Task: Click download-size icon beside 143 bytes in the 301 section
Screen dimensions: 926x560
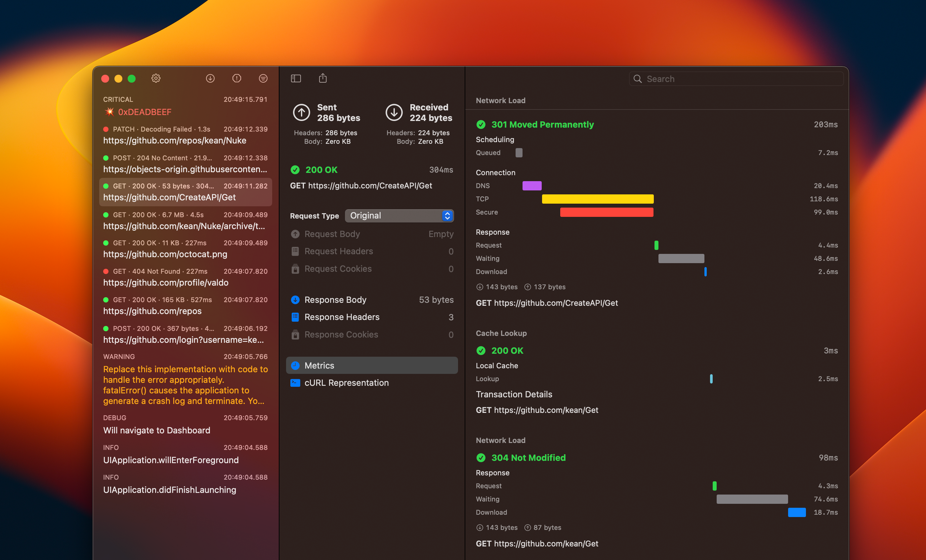Action: [480, 287]
